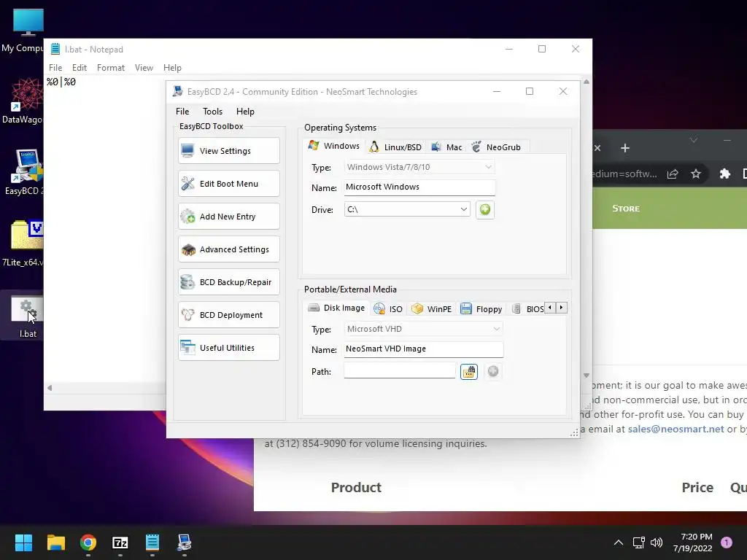747x560 pixels.
Task: Select the Floppy media tab
Action: click(481, 309)
